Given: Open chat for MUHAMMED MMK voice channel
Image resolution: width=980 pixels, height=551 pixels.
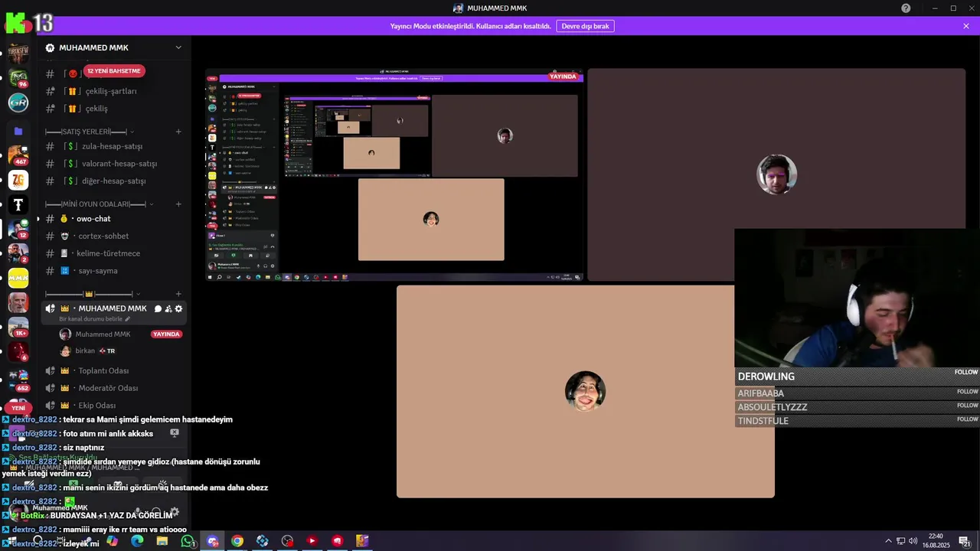Looking at the screenshot, I should [158, 308].
